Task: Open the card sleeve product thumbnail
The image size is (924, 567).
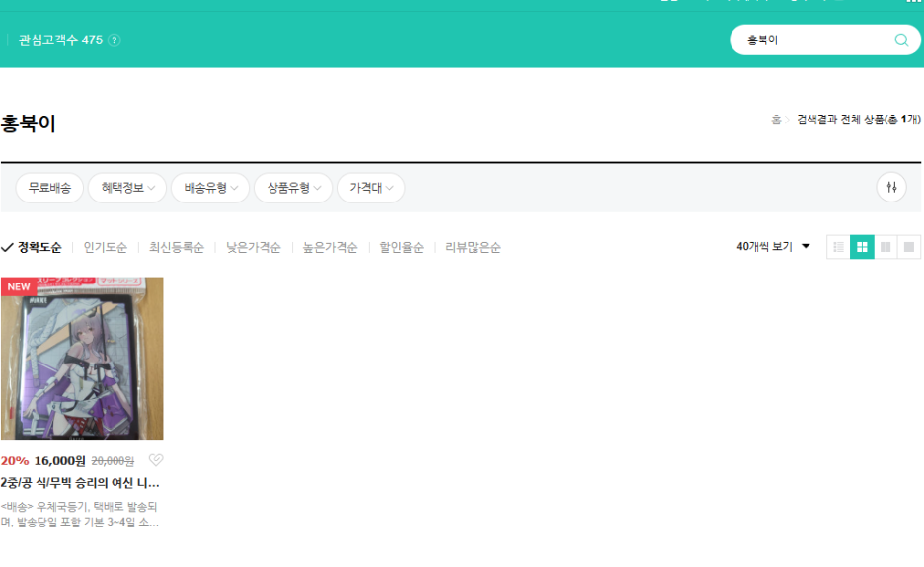Action: 82,359
